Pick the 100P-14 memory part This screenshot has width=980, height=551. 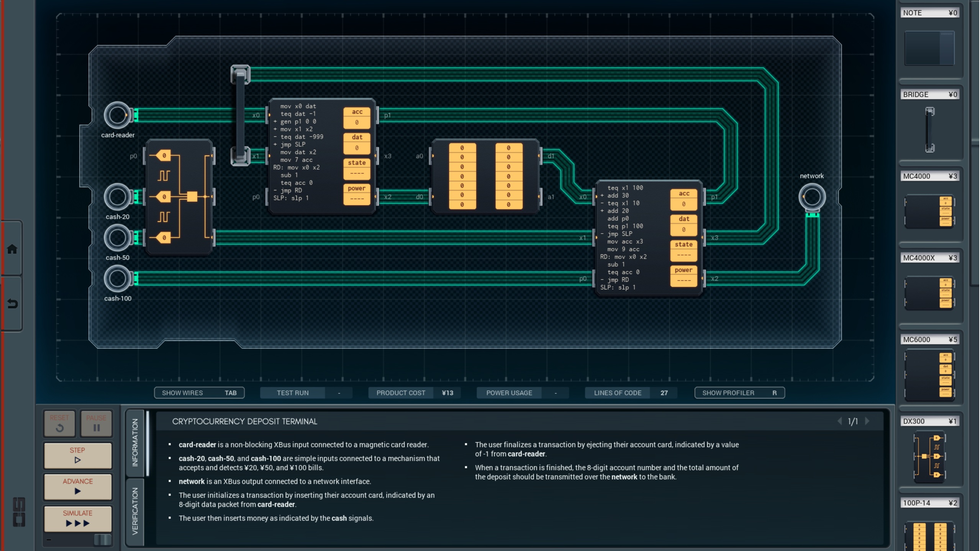tap(929, 536)
